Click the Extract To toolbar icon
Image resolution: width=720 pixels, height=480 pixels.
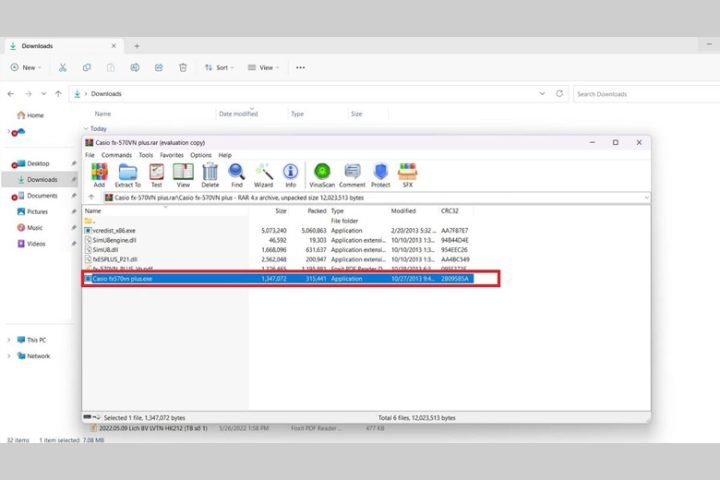coord(128,173)
